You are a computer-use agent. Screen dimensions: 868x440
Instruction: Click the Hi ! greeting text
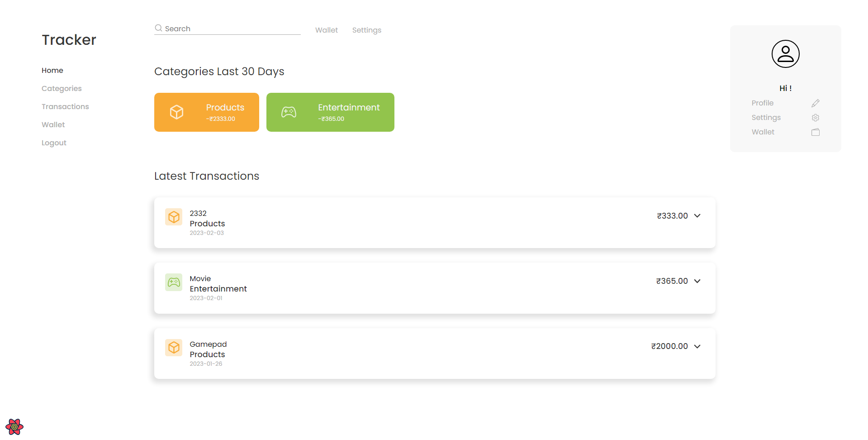(x=785, y=88)
